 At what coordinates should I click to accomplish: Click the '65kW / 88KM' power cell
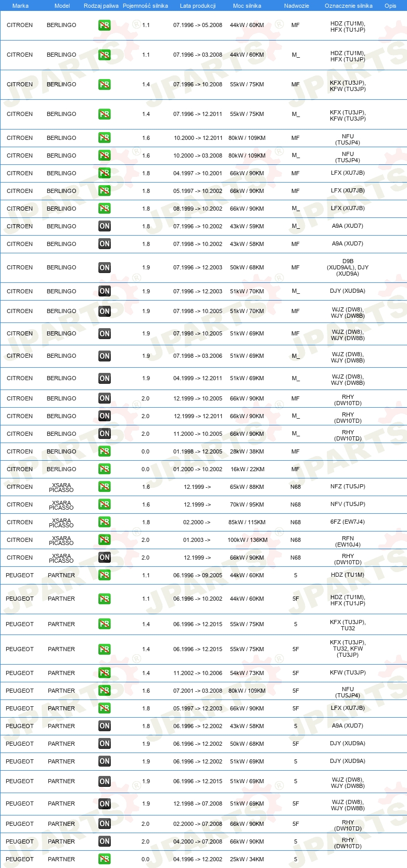pos(247,487)
